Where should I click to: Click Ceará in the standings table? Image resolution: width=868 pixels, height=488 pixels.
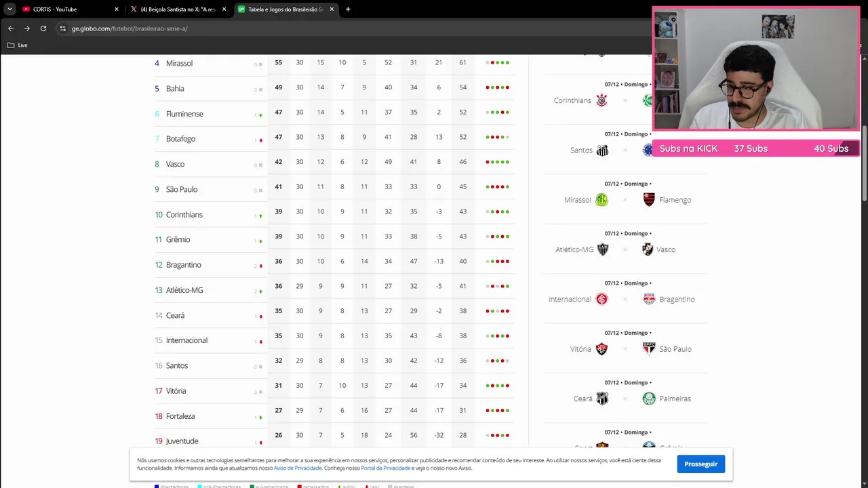point(175,315)
